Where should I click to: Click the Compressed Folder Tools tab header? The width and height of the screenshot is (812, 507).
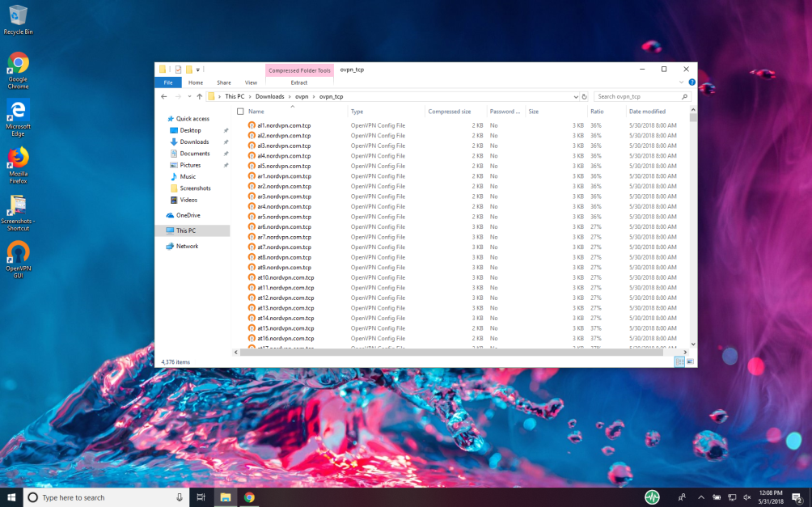coord(299,70)
